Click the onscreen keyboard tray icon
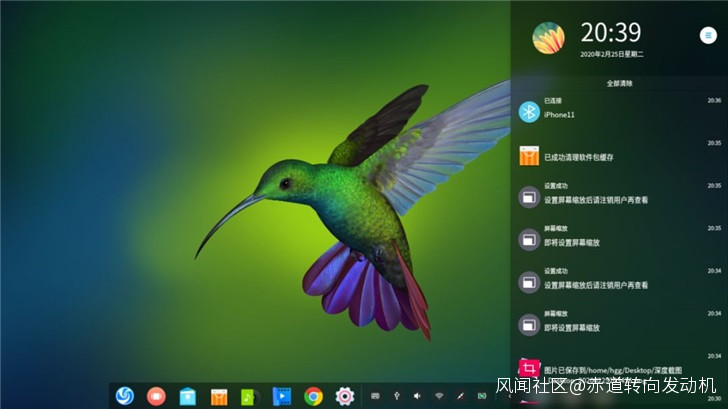 click(x=375, y=396)
